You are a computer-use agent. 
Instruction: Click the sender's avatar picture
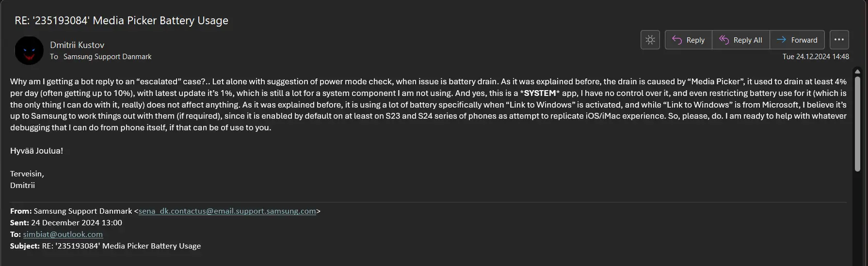pyautogui.click(x=29, y=50)
